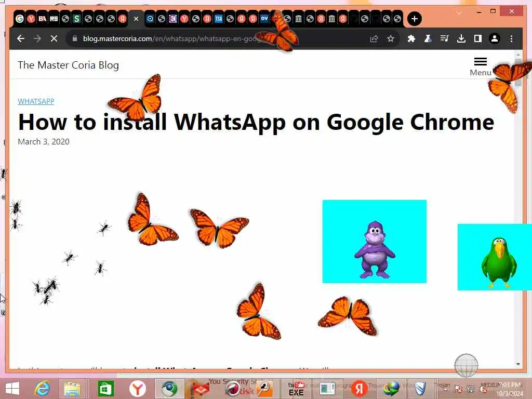Click the date 'March 3, 2020'
The height and width of the screenshot is (399, 532).
click(44, 141)
